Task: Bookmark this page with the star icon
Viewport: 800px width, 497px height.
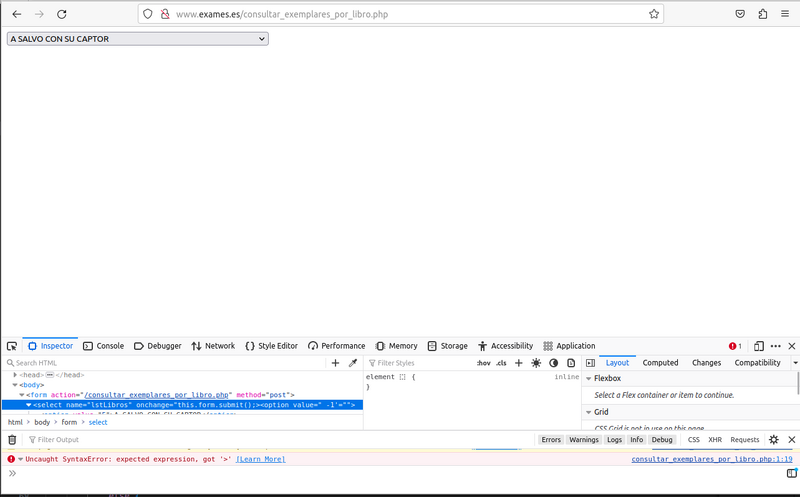Action: [x=654, y=14]
